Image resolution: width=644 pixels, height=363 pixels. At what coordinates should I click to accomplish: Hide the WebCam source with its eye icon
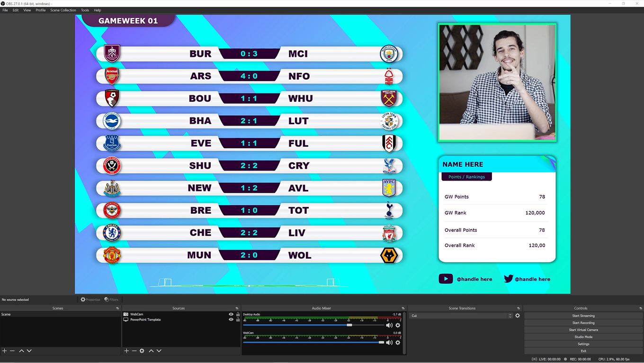tap(231, 314)
